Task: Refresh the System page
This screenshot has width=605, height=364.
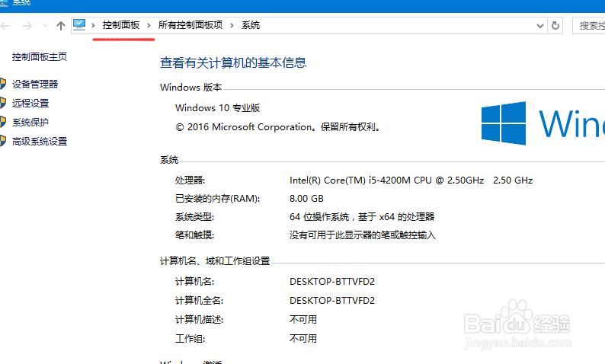Action: tap(555, 25)
